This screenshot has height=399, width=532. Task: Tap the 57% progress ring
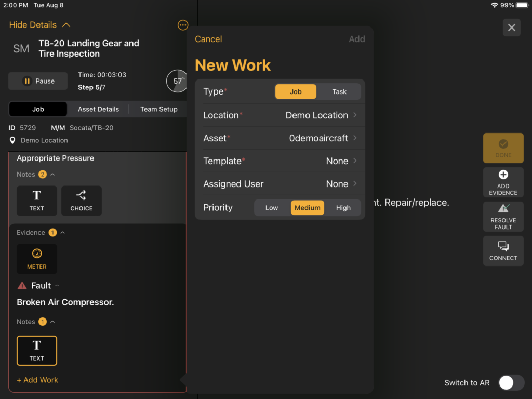tap(177, 81)
